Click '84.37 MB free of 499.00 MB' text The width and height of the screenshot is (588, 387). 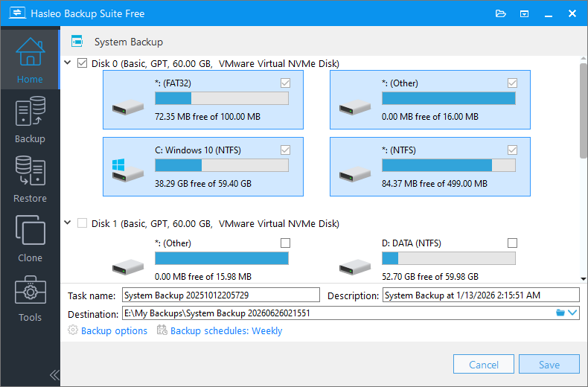pos(434,184)
